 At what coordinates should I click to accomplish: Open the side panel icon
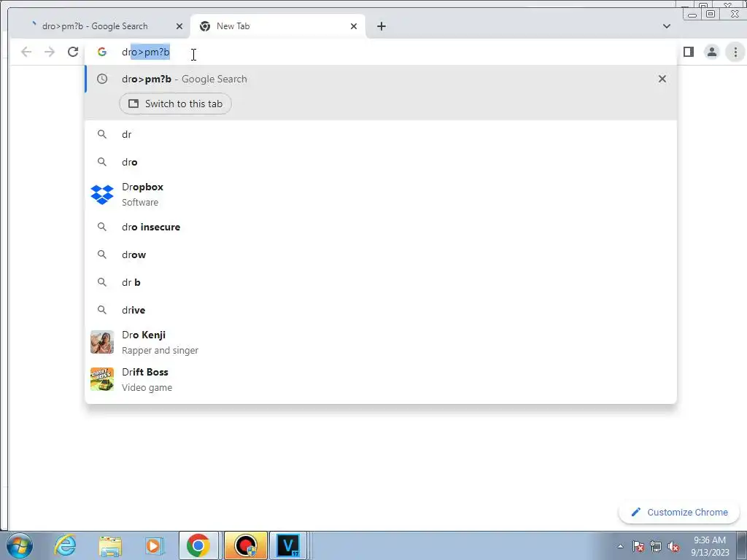pos(689,52)
